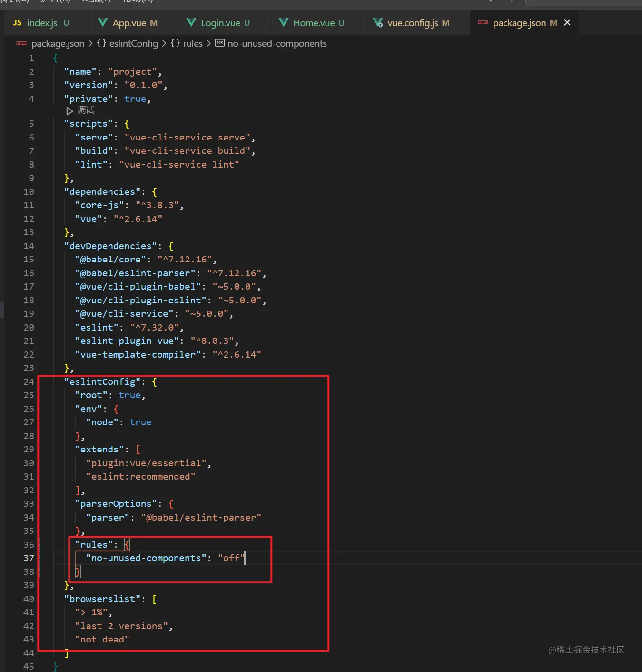Click the {} symbol icon beside eslintConfig breadcrumb

(101, 43)
